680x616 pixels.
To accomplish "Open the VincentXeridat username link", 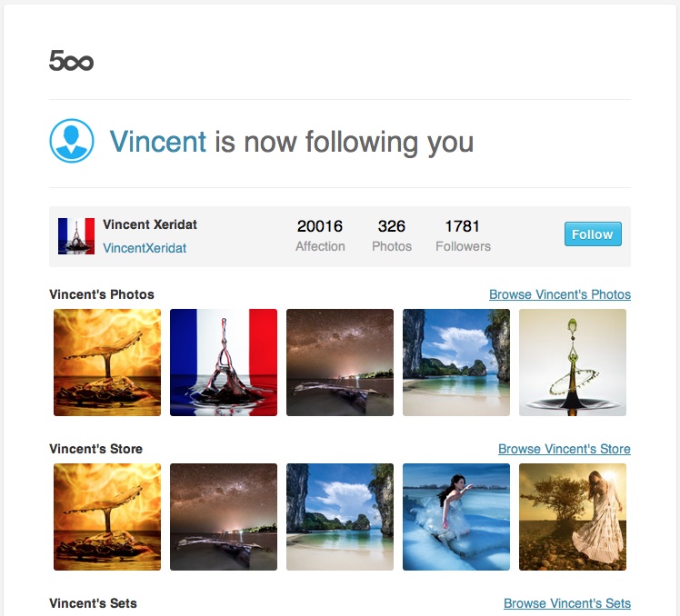I will (x=145, y=248).
